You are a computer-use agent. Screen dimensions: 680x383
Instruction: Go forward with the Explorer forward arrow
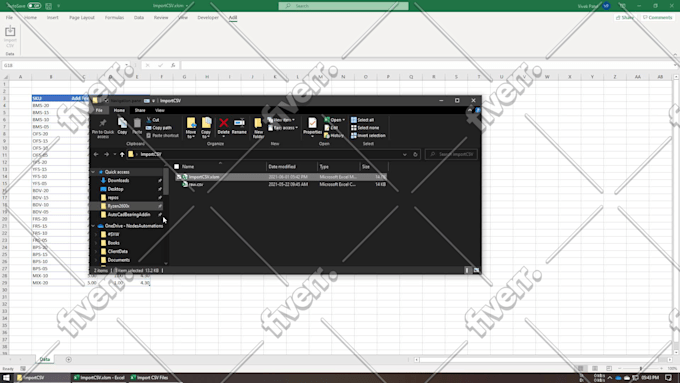106,154
